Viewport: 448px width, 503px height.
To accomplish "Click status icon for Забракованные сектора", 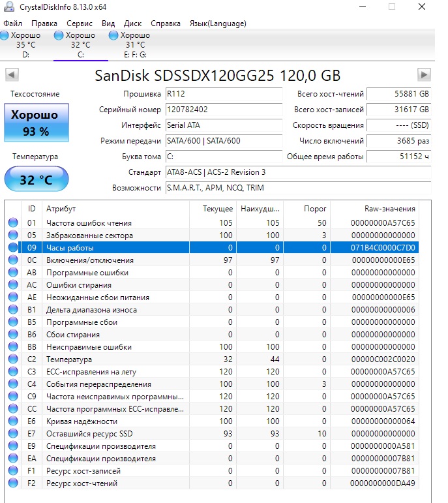I will (13, 235).
